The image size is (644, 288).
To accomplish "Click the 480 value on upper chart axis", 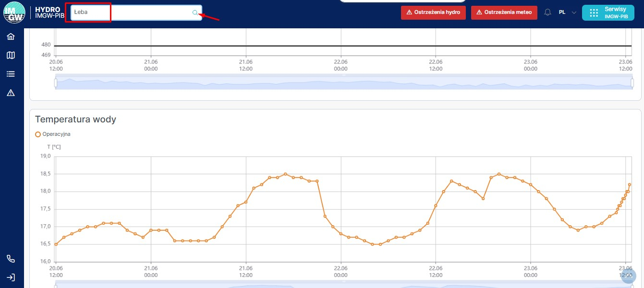I will [46, 45].
